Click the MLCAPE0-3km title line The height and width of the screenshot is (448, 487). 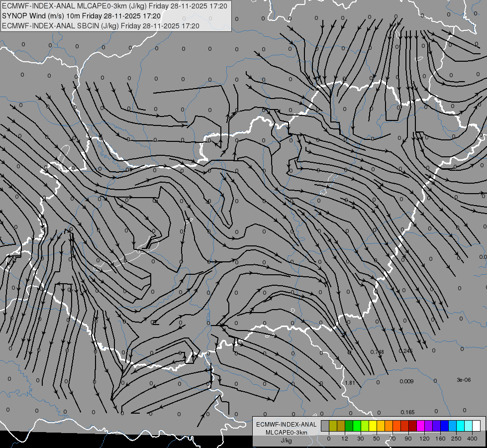click(x=114, y=6)
